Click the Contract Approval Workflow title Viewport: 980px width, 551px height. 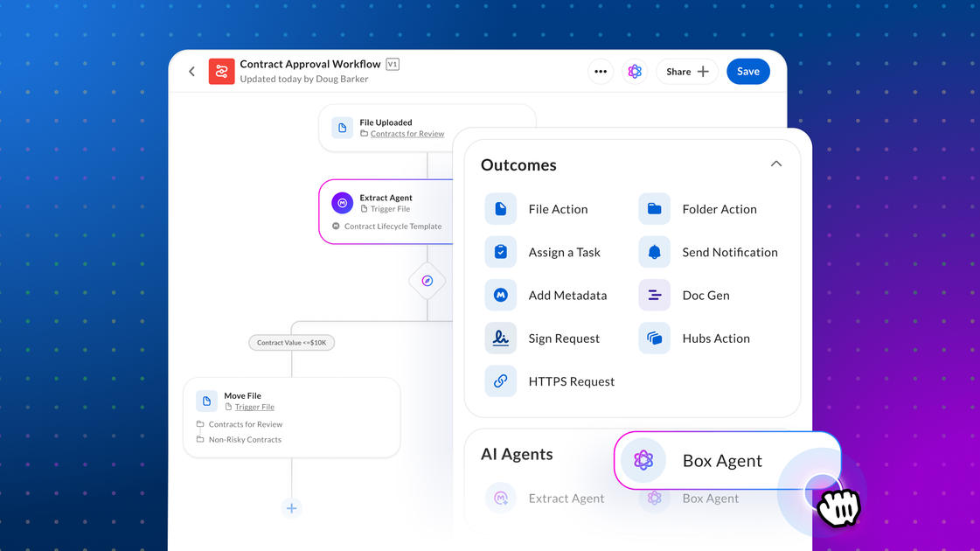point(310,64)
